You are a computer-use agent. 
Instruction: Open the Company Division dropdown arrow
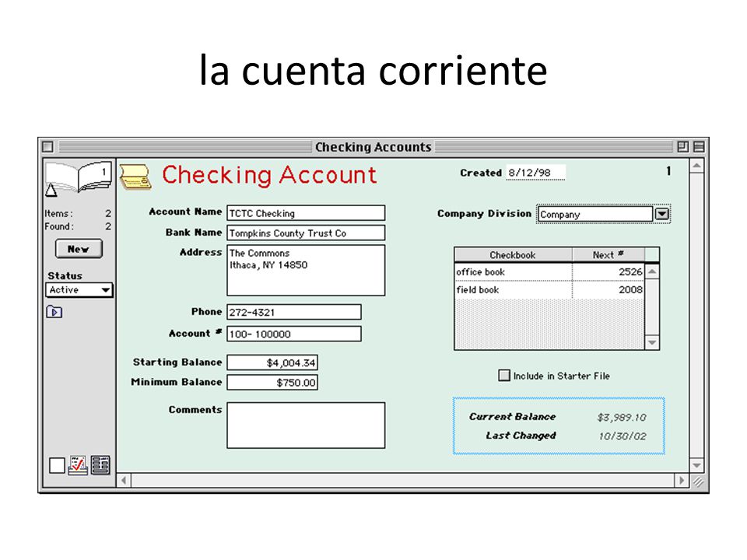[661, 215]
